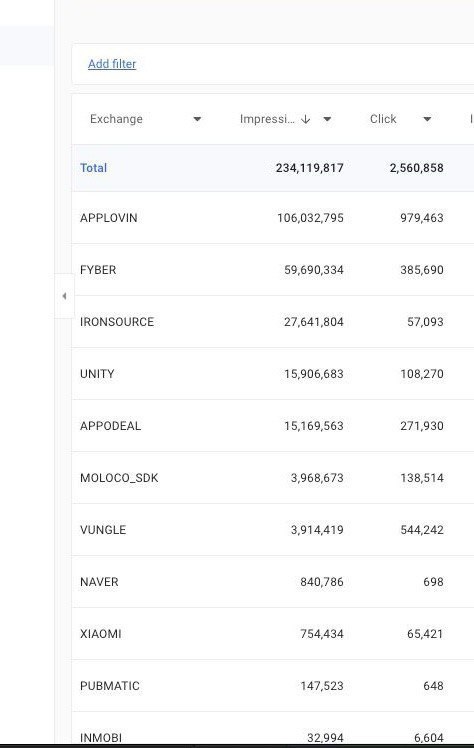Image resolution: width=474 pixels, height=748 pixels.
Task: Open the Exchange column dropdown arrow
Action: coord(197,119)
